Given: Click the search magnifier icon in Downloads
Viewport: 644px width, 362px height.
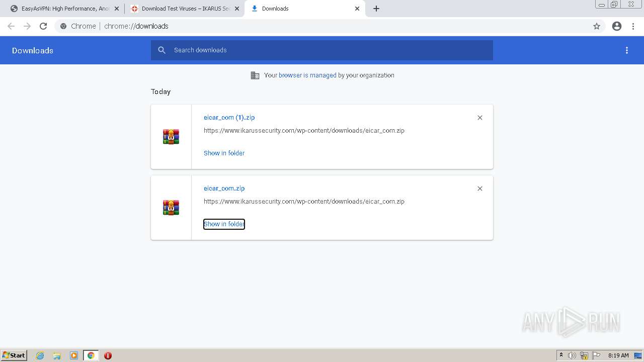Looking at the screenshot, I should click(162, 50).
